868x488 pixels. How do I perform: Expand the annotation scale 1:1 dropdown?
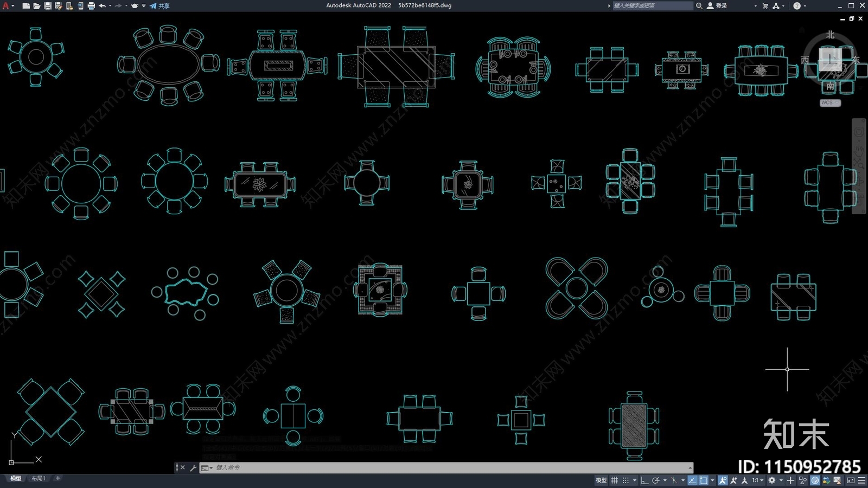[757, 480]
